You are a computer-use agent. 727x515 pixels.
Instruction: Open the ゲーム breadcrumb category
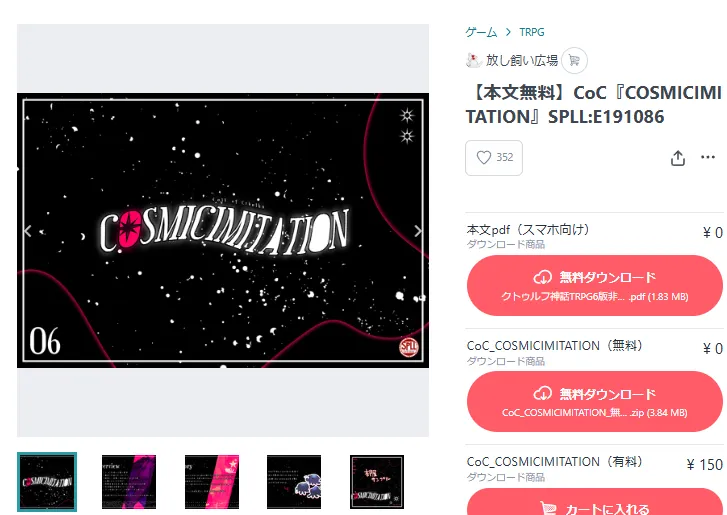coord(481,32)
